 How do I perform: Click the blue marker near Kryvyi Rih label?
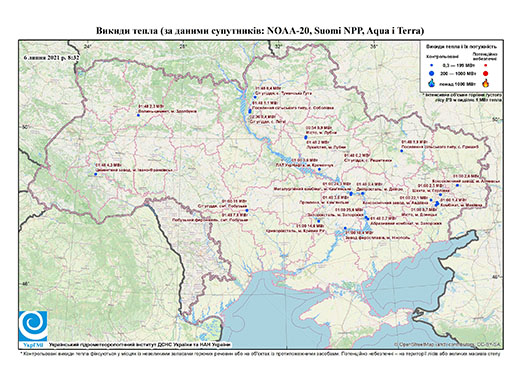(x=319, y=221)
